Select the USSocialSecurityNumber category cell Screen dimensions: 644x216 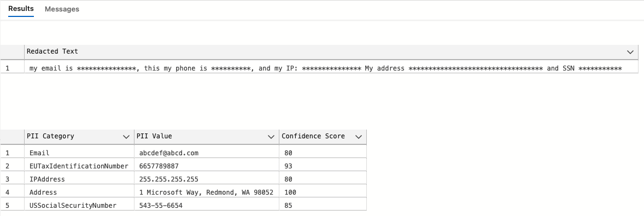[x=79, y=205]
